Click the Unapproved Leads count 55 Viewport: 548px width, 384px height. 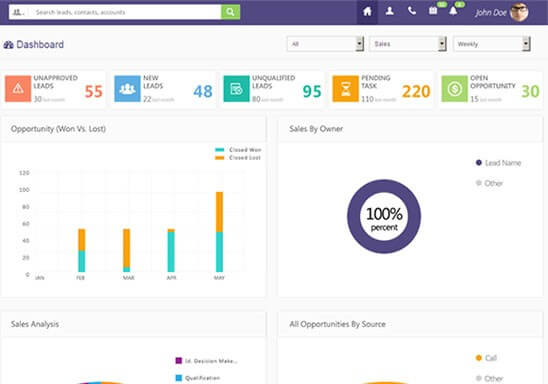pos(93,92)
